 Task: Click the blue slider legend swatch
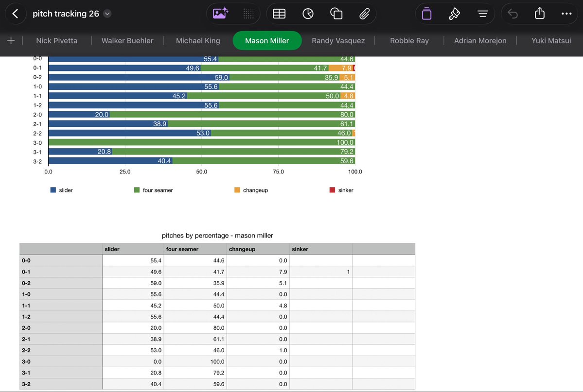click(x=53, y=190)
